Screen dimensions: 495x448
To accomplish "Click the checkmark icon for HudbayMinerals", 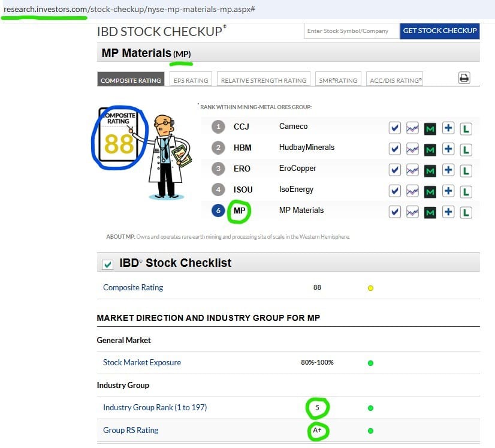I will click(x=394, y=149).
